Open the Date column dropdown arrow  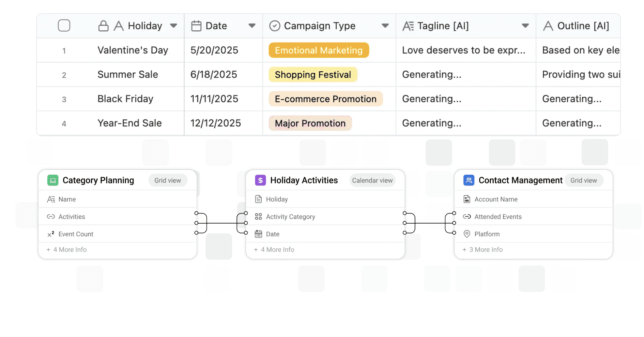[x=252, y=26]
